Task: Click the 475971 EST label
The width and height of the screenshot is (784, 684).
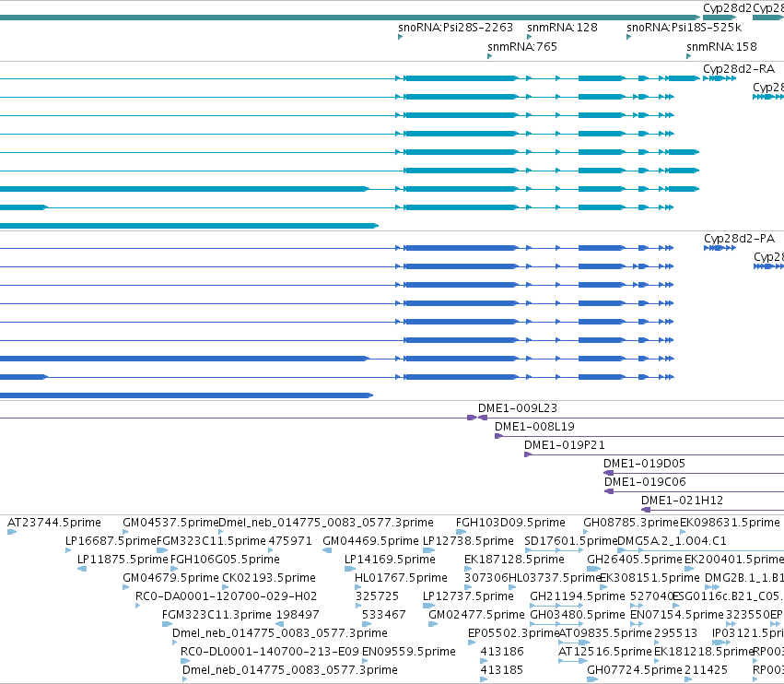Action: click(x=290, y=541)
